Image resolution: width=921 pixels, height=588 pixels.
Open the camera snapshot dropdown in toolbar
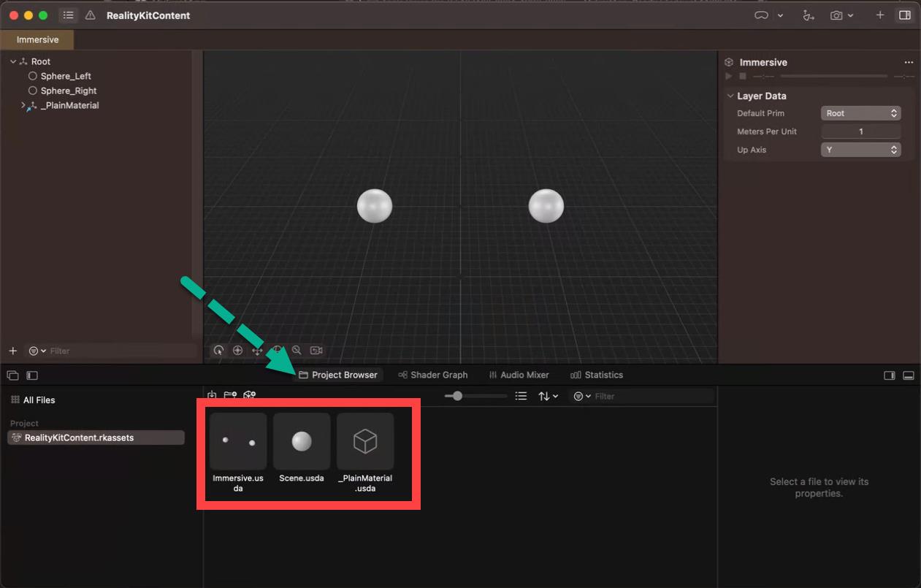pyautogui.click(x=841, y=15)
